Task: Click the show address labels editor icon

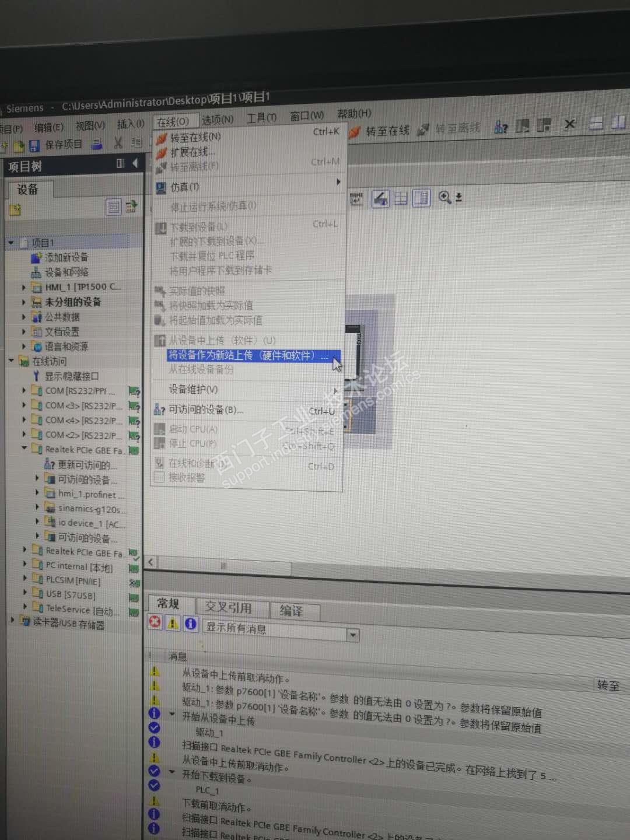Action: pyautogui.click(x=380, y=198)
